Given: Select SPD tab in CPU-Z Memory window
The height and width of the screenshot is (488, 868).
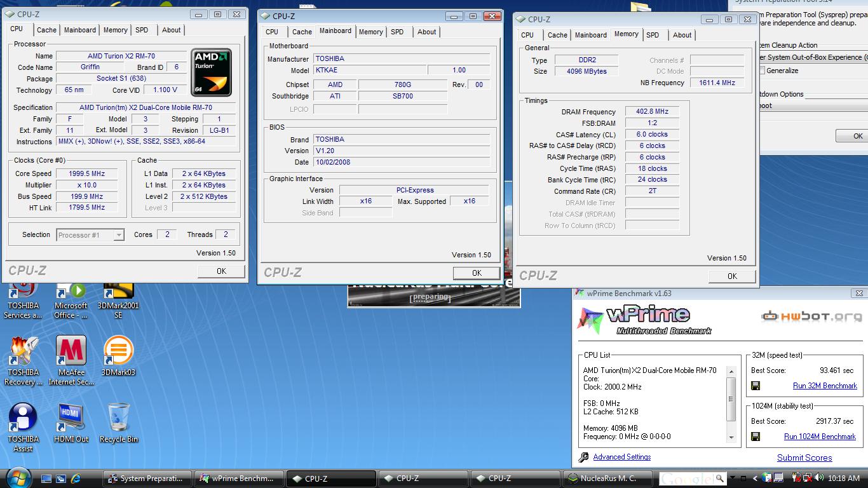Looking at the screenshot, I should click(x=653, y=35).
